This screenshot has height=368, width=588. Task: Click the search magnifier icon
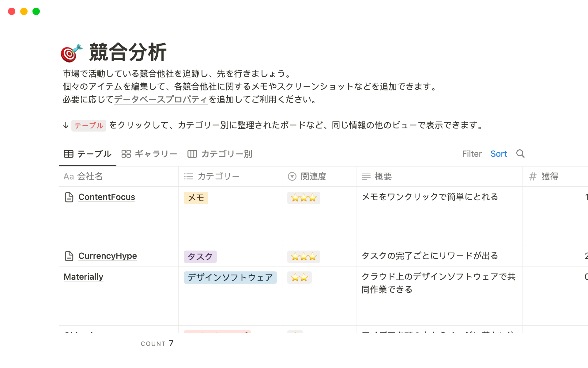[x=520, y=154]
